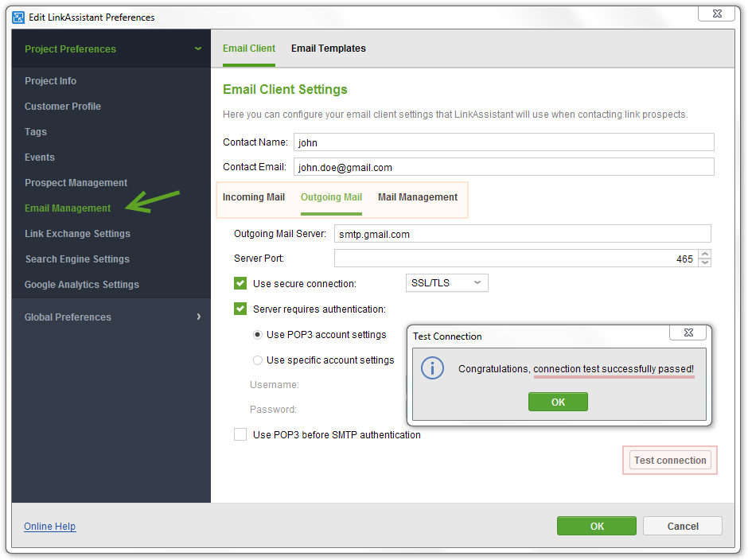Viewport: 748px width, 560px height.
Task: Switch to the Email Client tab
Action: point(249,49)
